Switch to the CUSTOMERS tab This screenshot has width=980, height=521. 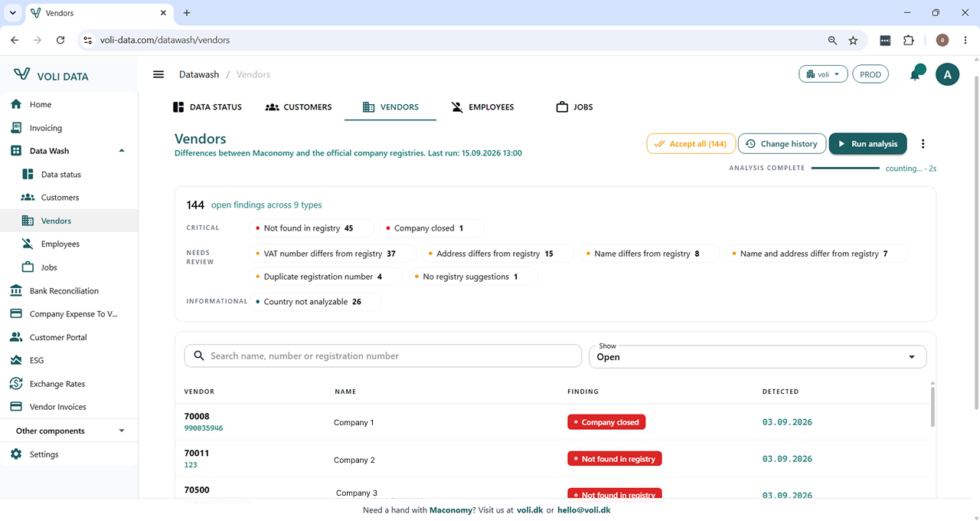click(299, 107)
